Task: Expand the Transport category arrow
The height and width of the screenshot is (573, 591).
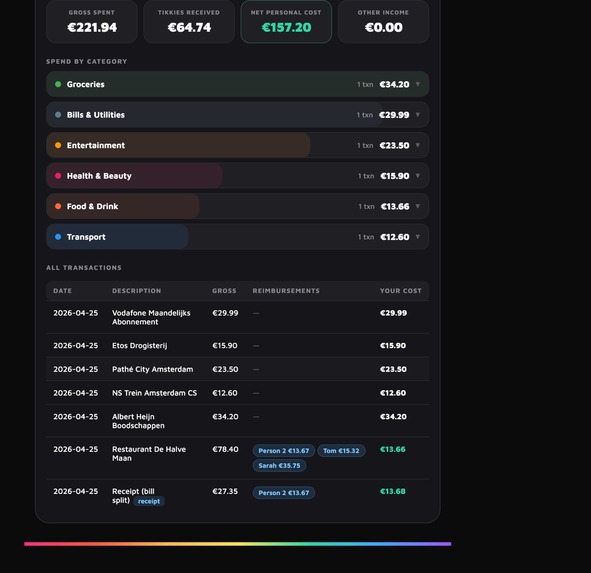Action: [x=418, y=237]
